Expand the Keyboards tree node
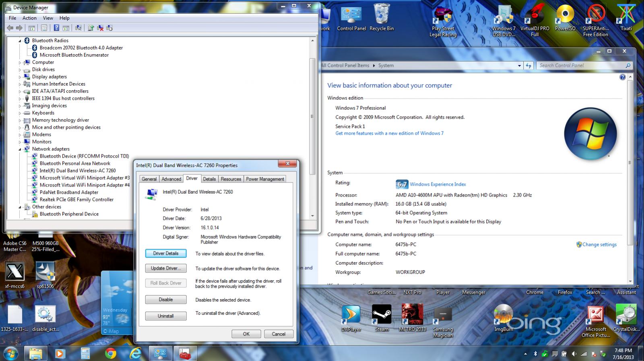The height and width of the screenshot is (361, 644). click(x=20, y=113)
